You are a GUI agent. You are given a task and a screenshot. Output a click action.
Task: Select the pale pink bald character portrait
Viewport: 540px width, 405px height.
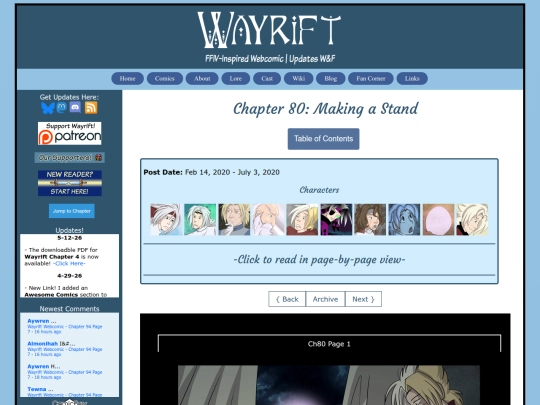(268, 220)
